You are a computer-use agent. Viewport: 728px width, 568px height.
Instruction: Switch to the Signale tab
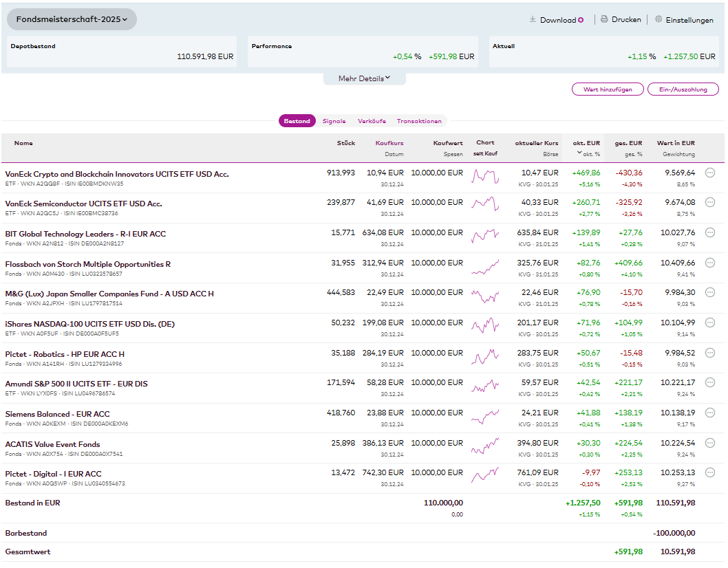click(334, 121)
